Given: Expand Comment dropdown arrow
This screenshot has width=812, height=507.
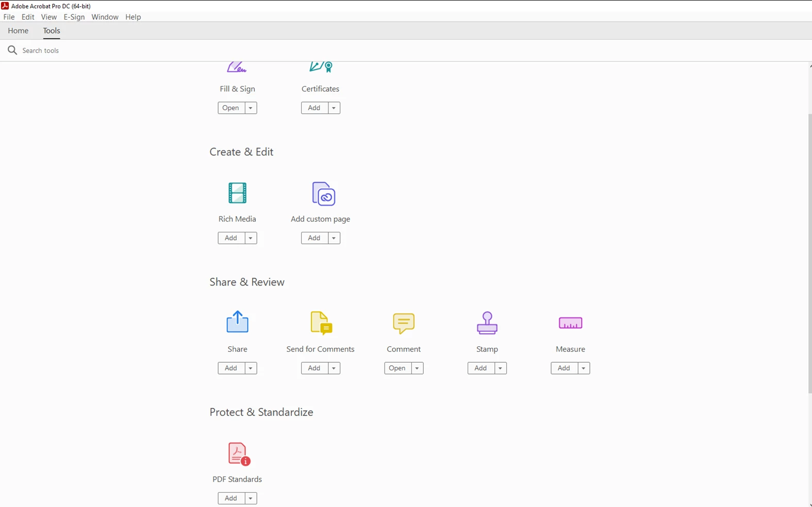Looking at the screenshot, I should pos(417,368).
